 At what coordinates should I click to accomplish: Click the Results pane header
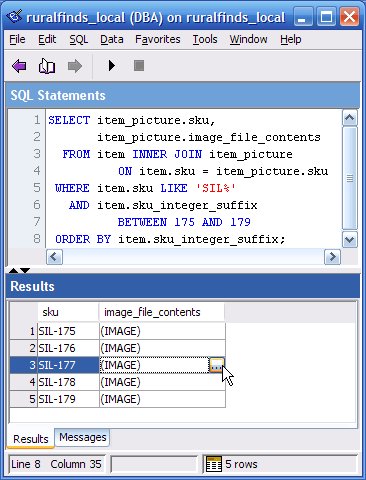coord(183,286)
